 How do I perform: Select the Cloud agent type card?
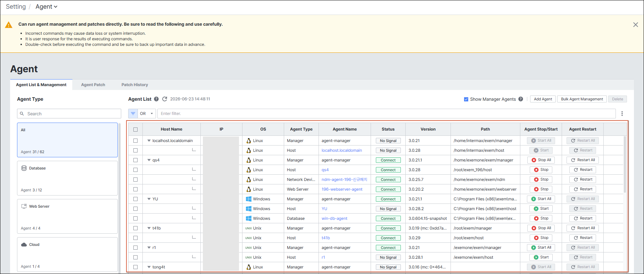click(67, 255)
